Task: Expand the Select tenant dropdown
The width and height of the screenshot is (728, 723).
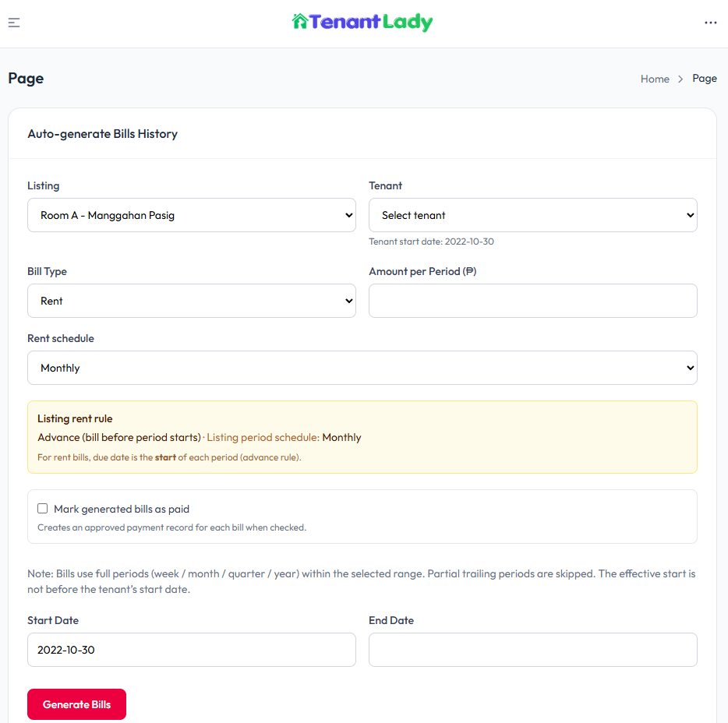Action: [x=532, y=215]
